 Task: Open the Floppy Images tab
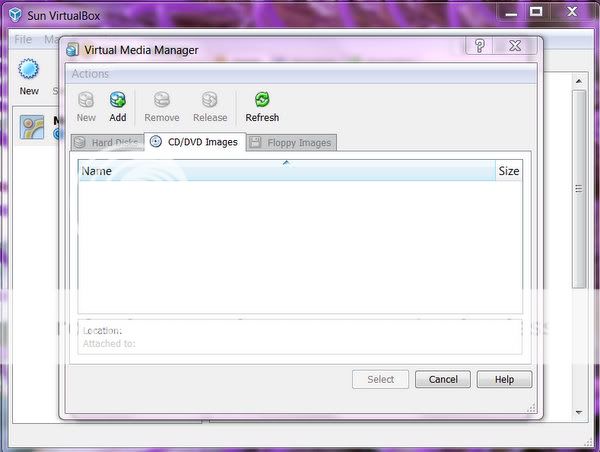[291, 143]
